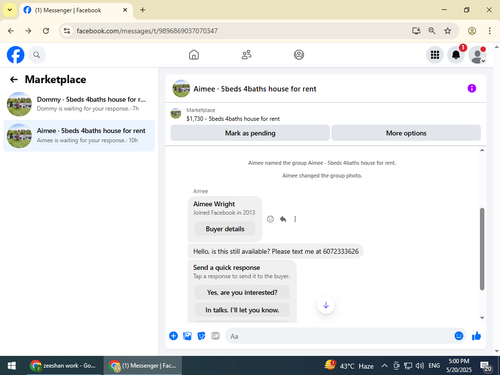
Task: Open the $1,730 5beds 4baths listing link
Action: [233, 119]
